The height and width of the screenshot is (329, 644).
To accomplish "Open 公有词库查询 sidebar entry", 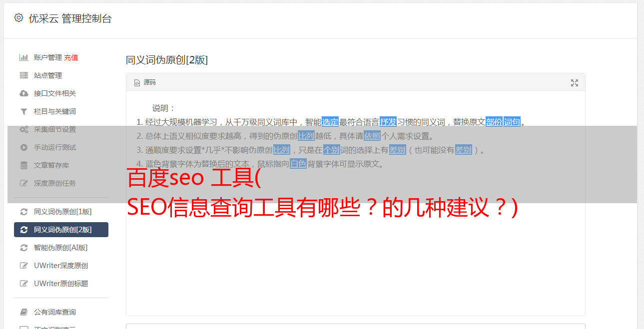I will pos(61,312).
